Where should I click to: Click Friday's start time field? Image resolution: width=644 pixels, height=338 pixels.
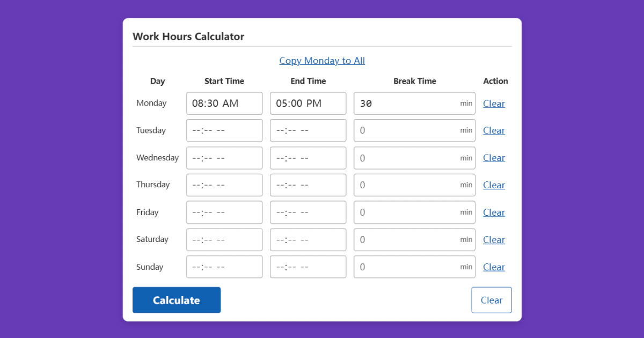point(224,212)
